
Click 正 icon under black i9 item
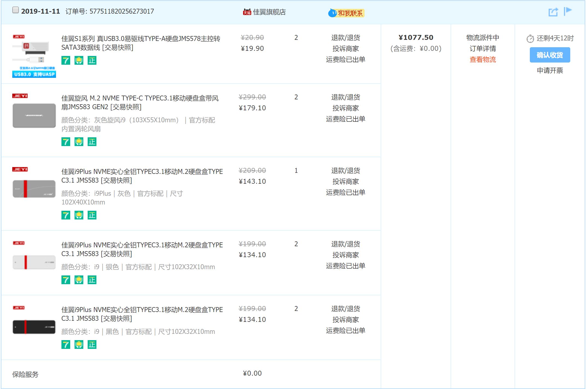(x=92, y=345)
